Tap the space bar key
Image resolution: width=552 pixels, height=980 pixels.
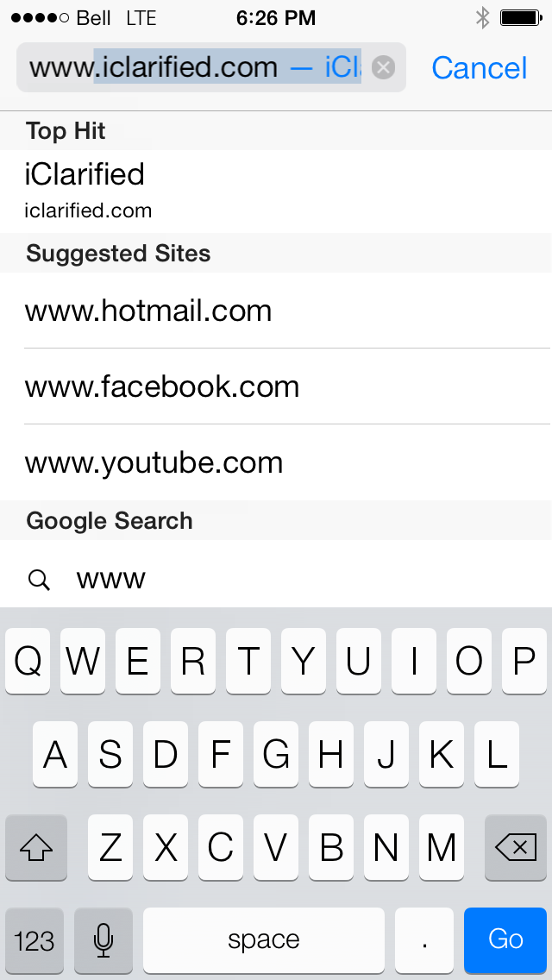point(264,940)
